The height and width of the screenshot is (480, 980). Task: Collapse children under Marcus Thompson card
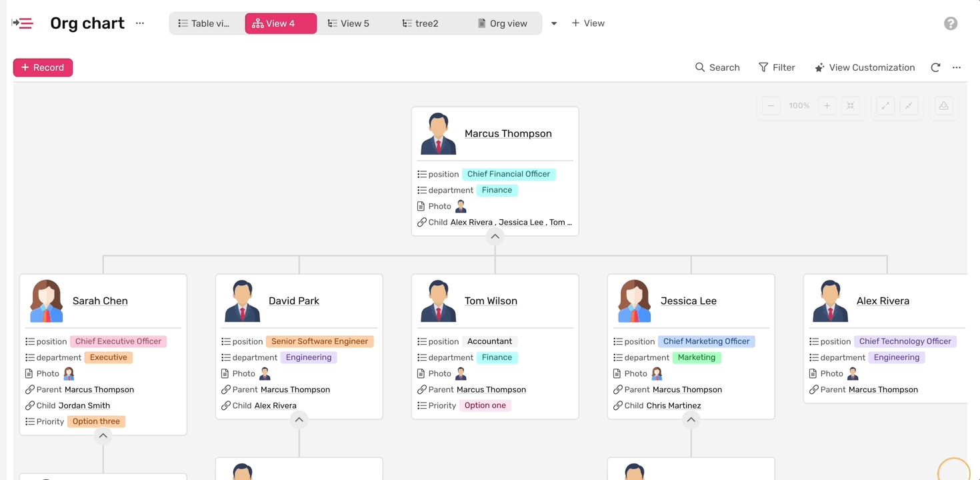click(495, 236)
